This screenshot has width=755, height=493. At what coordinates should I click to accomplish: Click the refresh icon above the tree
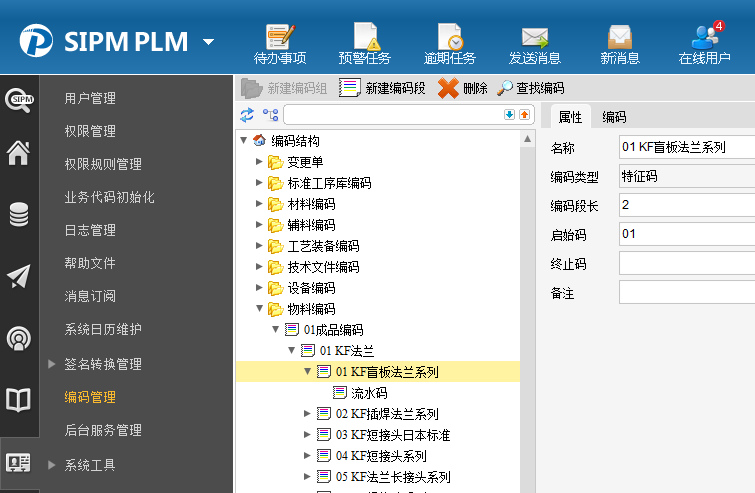coord(247,115)
